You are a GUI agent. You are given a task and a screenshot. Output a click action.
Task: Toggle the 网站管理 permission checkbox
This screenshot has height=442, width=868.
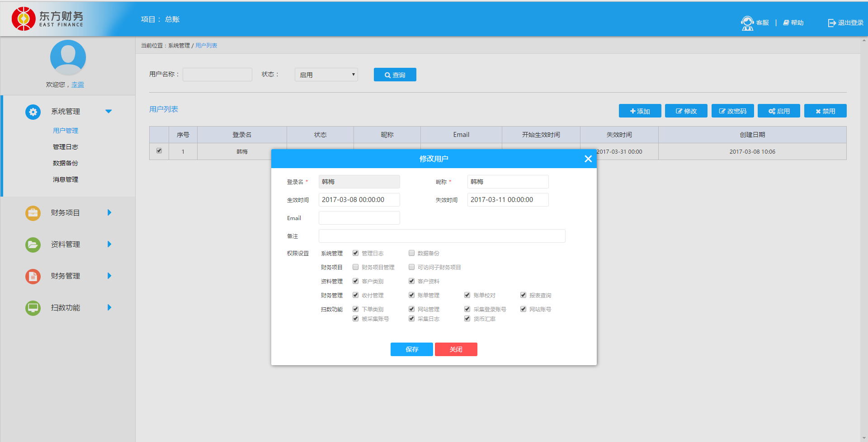(x=412, y=309)
